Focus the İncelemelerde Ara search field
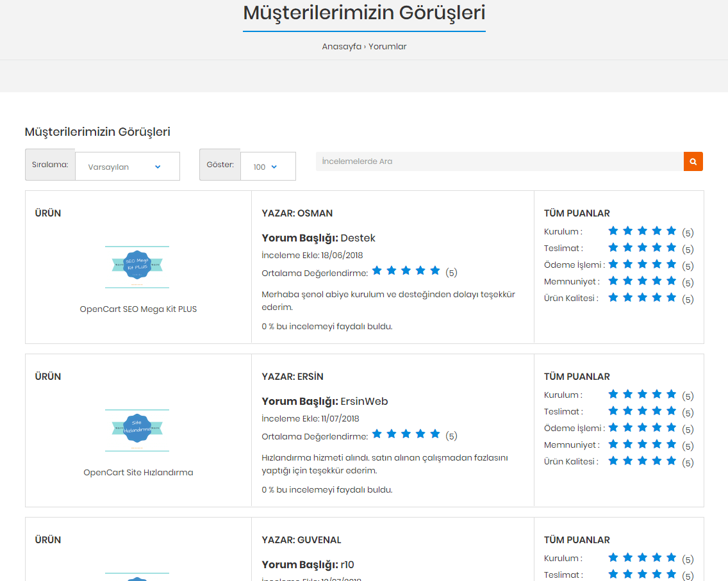The height and width of the screenshot is (581, 728). coord(500,161)
